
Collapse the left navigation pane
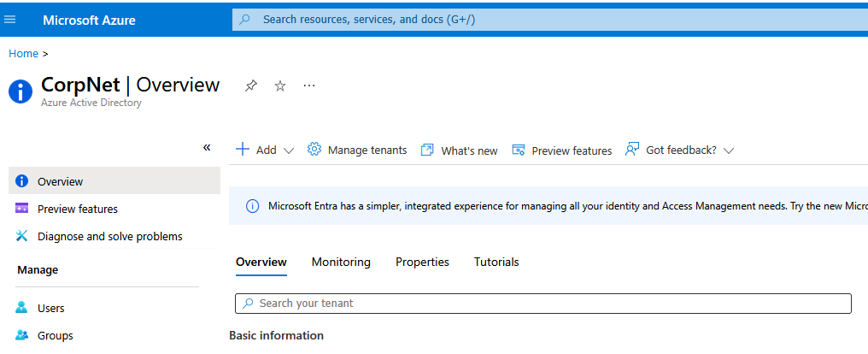pos(207,147)
